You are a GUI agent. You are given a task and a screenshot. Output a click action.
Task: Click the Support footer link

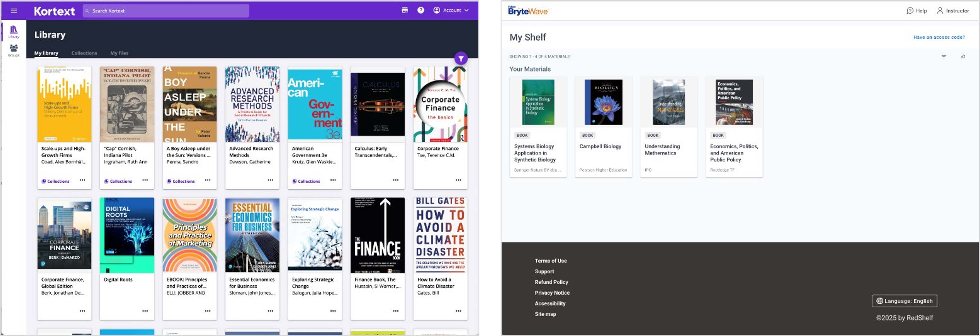tap(544, 271)
